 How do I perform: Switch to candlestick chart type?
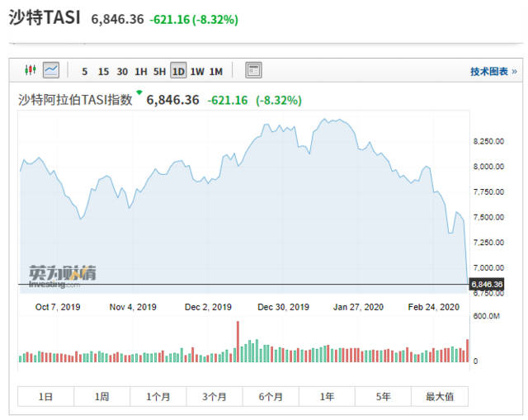pyautogui.click(x=31, y=71)
